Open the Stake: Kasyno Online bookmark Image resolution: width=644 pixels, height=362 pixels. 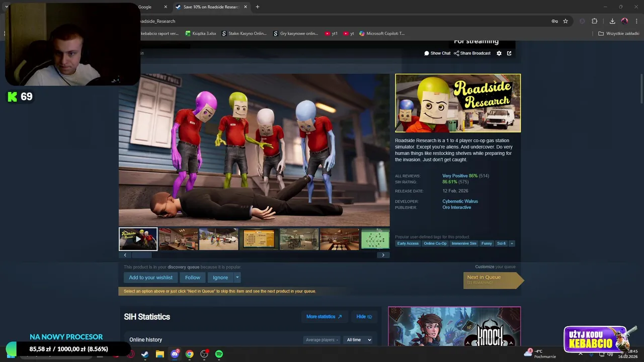click(245, 34)
